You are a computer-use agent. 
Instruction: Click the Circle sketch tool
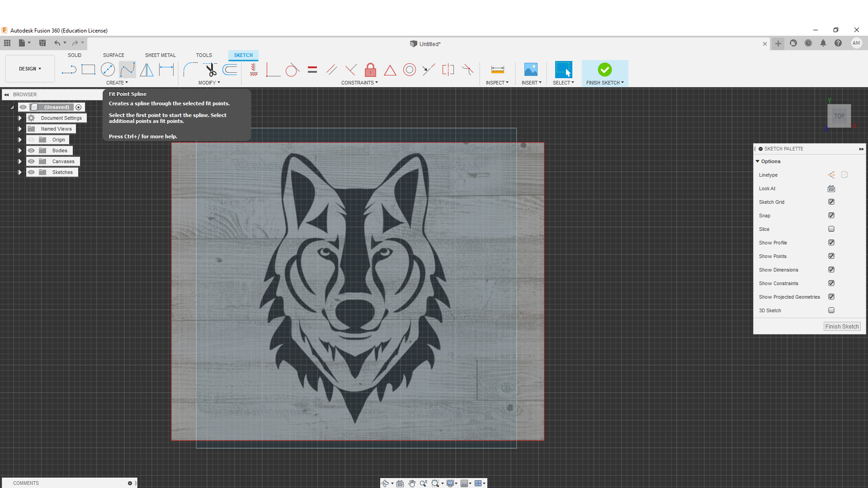tap(107, 70)
